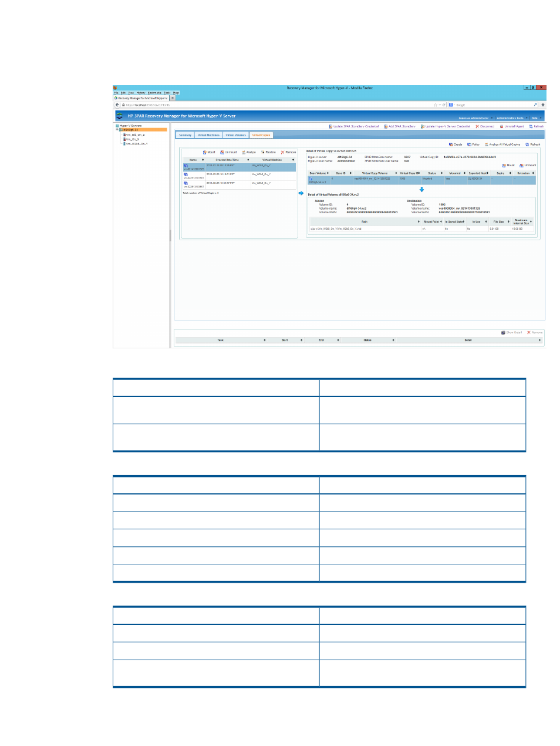Open the Firefox Tools menu

click(x=167, y=93)
